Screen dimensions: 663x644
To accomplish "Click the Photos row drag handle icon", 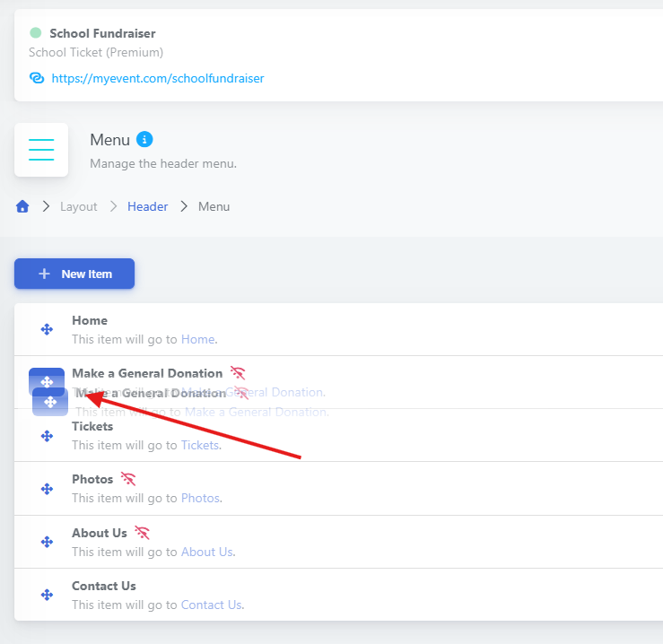I will point(47,489).
